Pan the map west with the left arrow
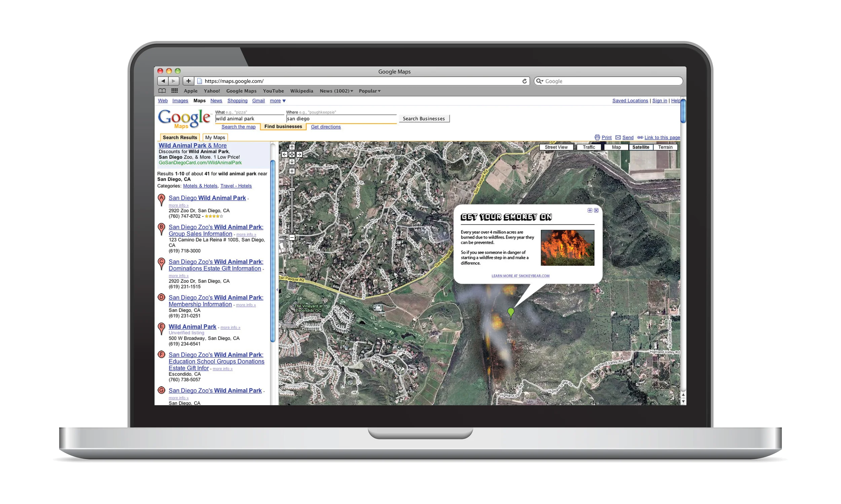Screen dimensions: 841x504 pos(285,155)
